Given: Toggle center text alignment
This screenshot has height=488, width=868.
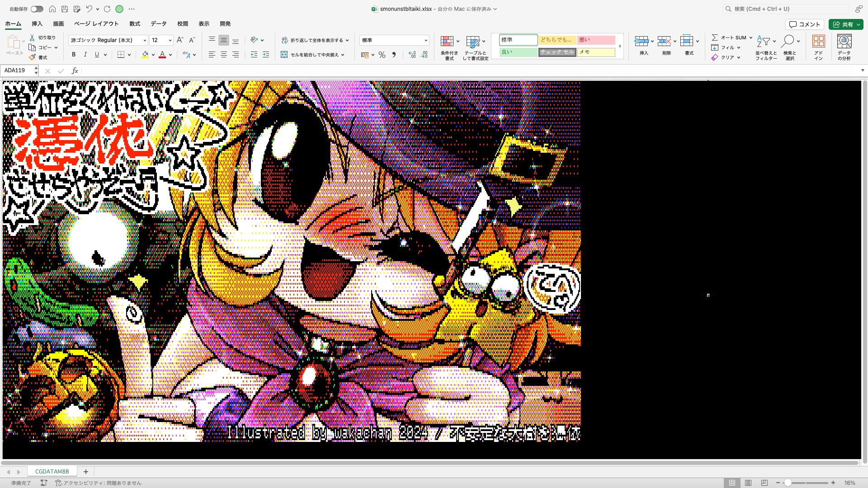Looking at the screenshot, I should 224,55.
